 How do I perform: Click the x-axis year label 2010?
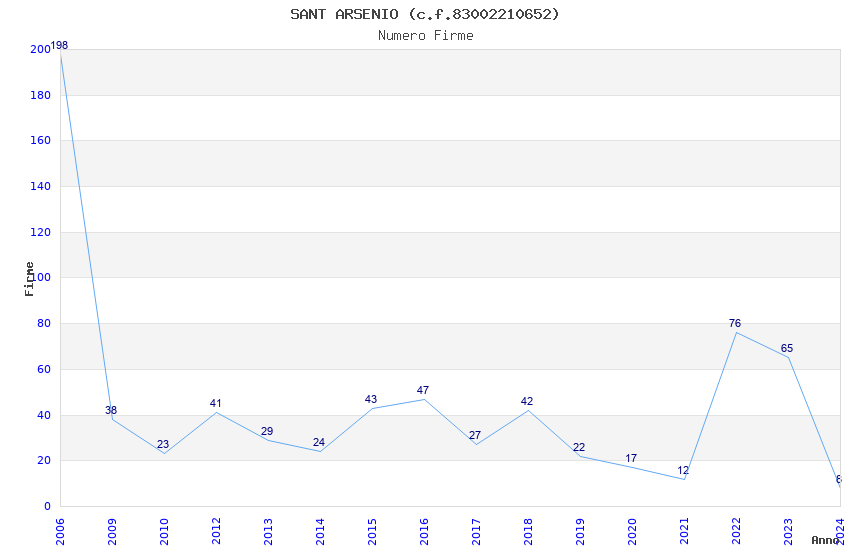tap(164, 532)
